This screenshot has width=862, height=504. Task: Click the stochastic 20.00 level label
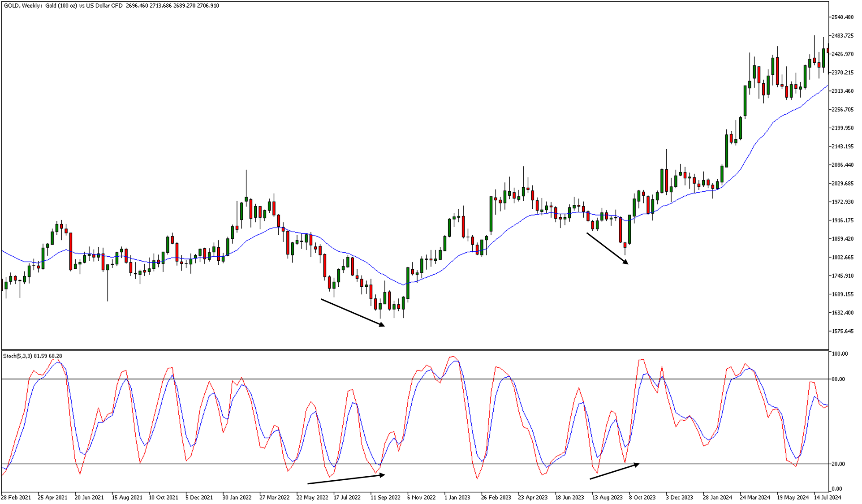pos(838,464)
